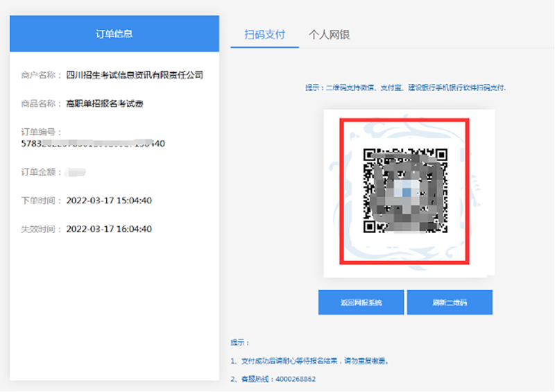Viewport: 555px width, 392px height.
Task: Click the payment QR code image
Action: (x=405, y=191)
